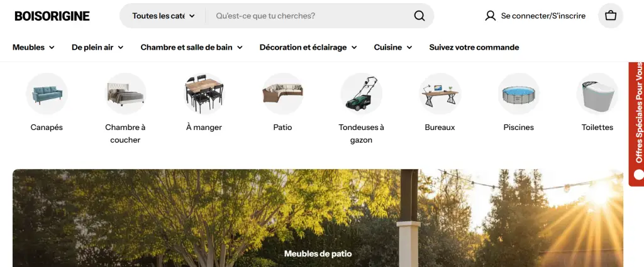Expand the Toutes les catégories dropdown
Viewport: 644px width, 267px height.
(164, 16)
